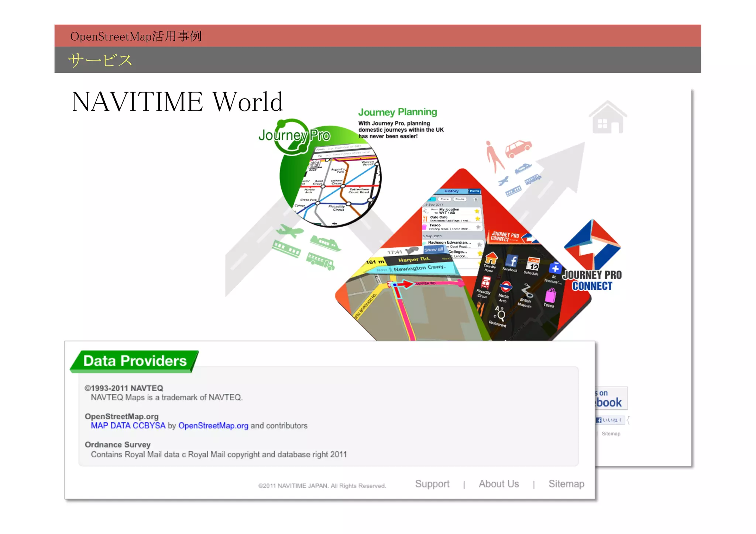
Task: Click the grey house icon
Action: pyautogui.click(x=608, y=117)
